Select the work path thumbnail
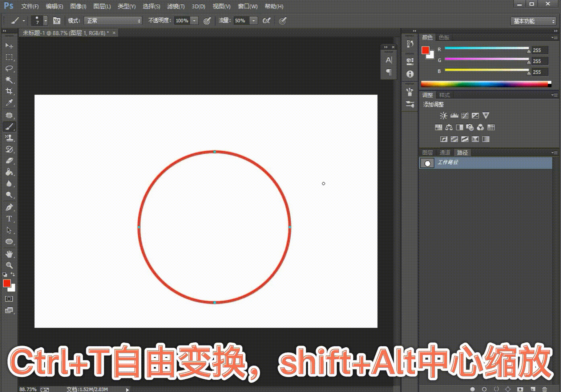 point(427,163)
